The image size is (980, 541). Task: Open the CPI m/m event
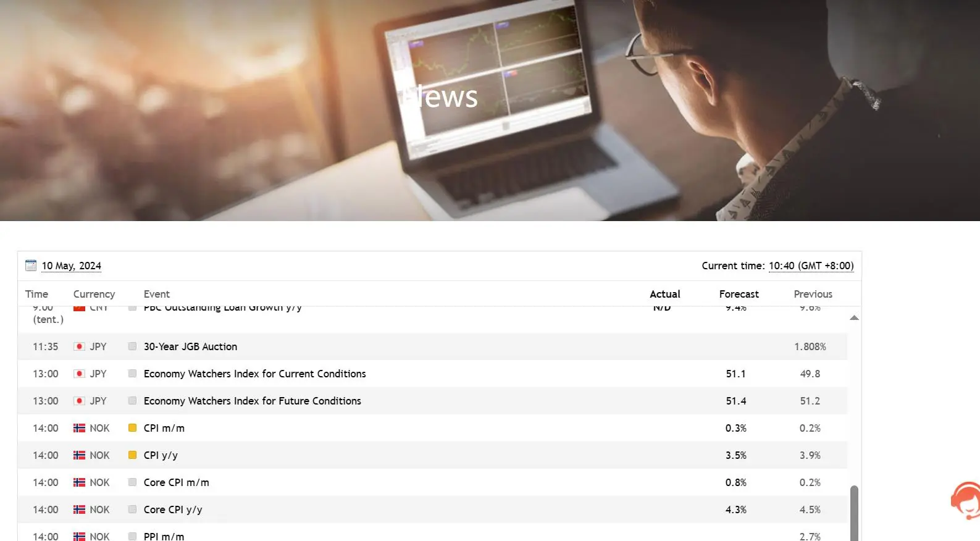pyautogui.click(x=164, y=428)
